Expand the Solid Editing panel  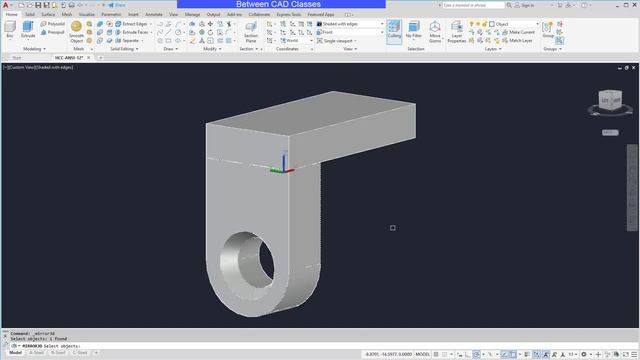coord(124,49)
